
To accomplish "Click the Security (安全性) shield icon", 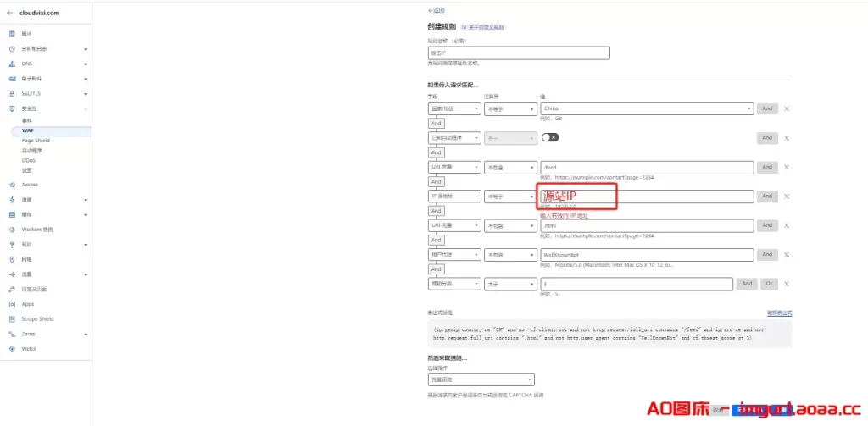I will point(12,109).
